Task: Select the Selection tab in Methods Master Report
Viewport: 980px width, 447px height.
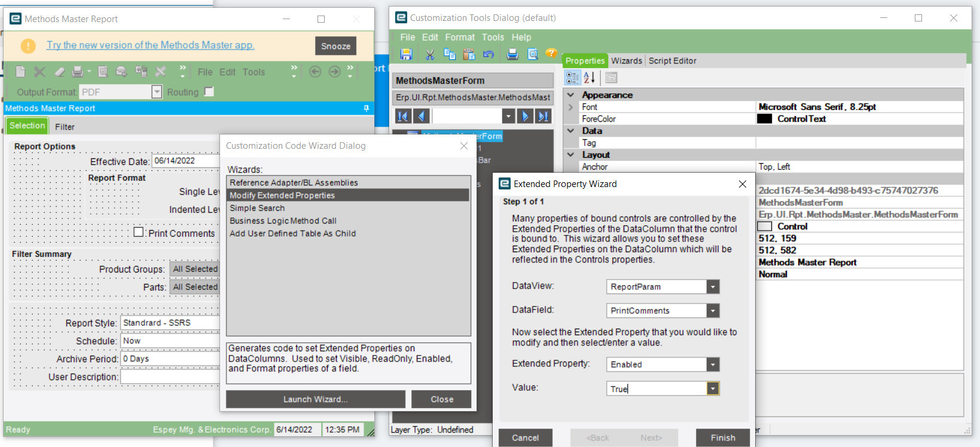Action: click(27, 125)
